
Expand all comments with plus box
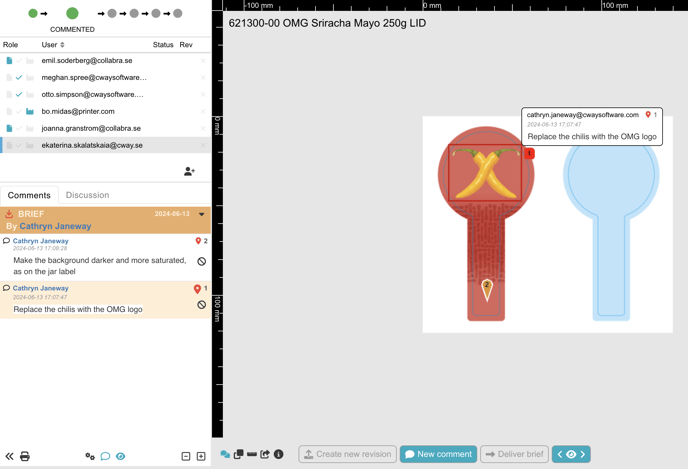coord(201,456)
